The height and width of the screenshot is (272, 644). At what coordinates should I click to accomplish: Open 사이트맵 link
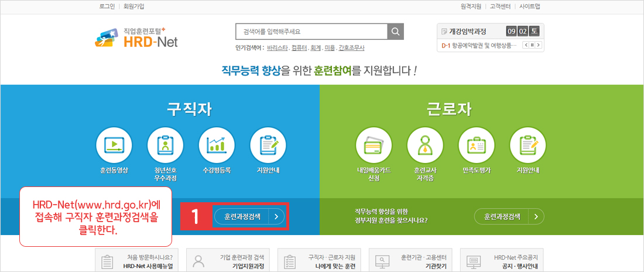tap(529, 6)
